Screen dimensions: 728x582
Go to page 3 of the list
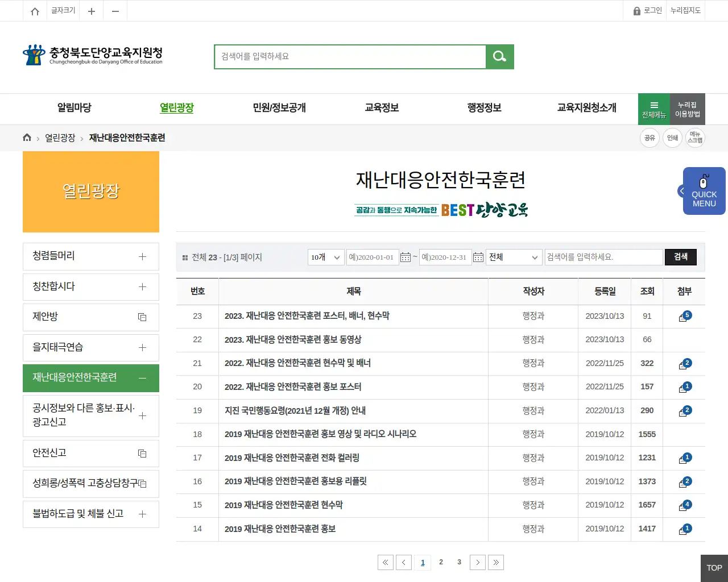point(459,562)
